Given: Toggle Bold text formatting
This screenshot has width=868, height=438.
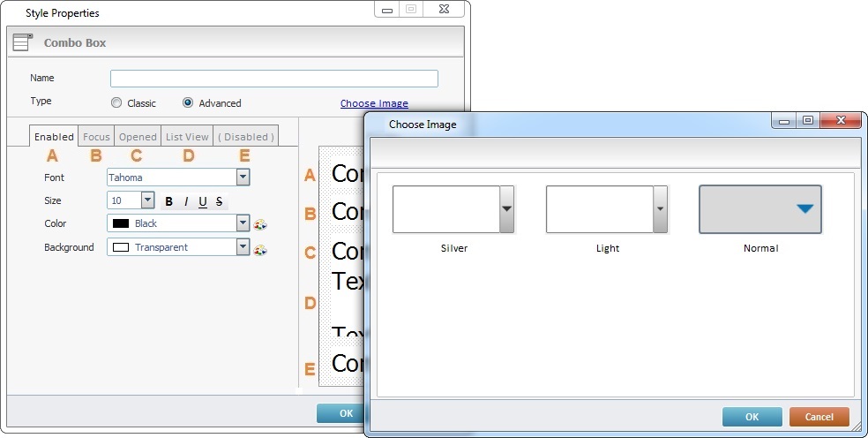Looking at the screenshot, I should pyautogui.click(x=169, y=201).
